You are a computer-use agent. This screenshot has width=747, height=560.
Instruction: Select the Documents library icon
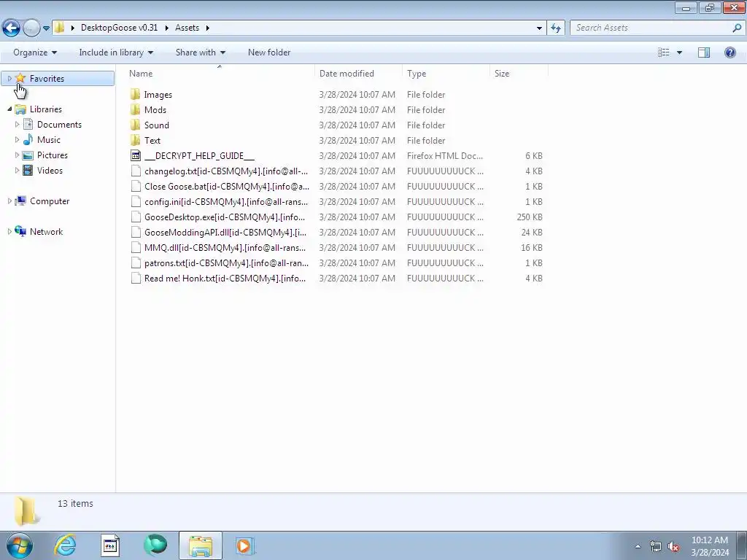click(x=28, y=124)
